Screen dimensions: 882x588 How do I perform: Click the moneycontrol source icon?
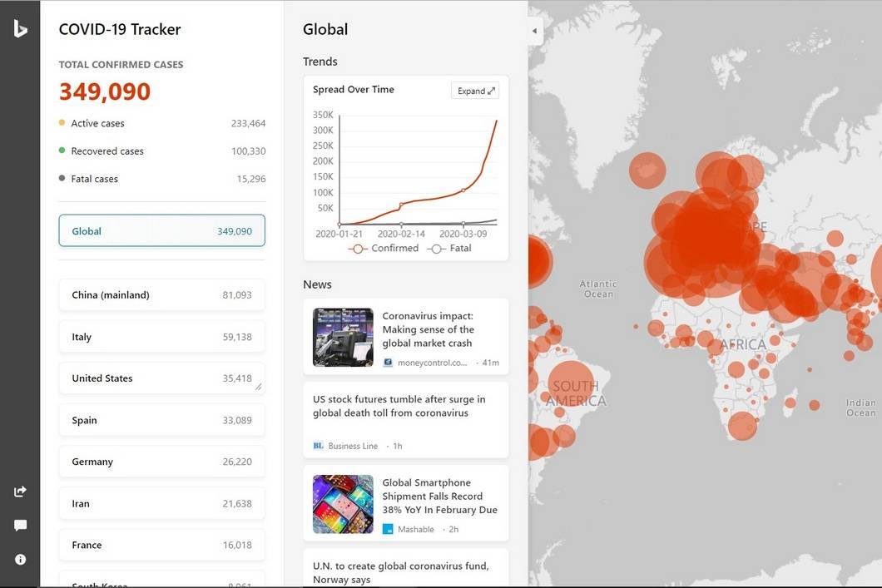[x=388, y=363]
